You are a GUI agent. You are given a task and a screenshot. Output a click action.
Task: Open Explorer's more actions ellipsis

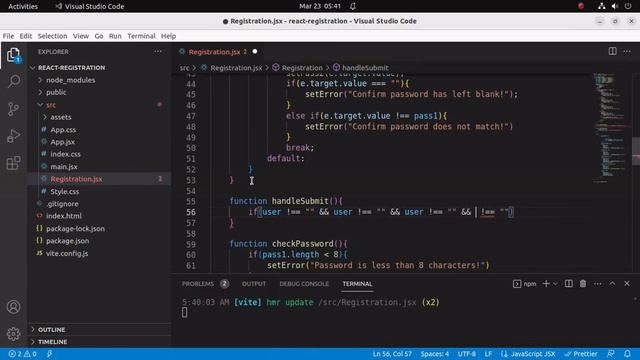(x=158, y=51)
